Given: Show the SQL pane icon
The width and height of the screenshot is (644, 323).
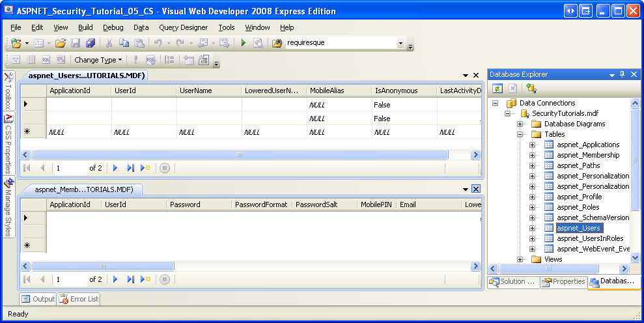Looking at the screenshot, I should pyautogui.click(x=46, y=60).
